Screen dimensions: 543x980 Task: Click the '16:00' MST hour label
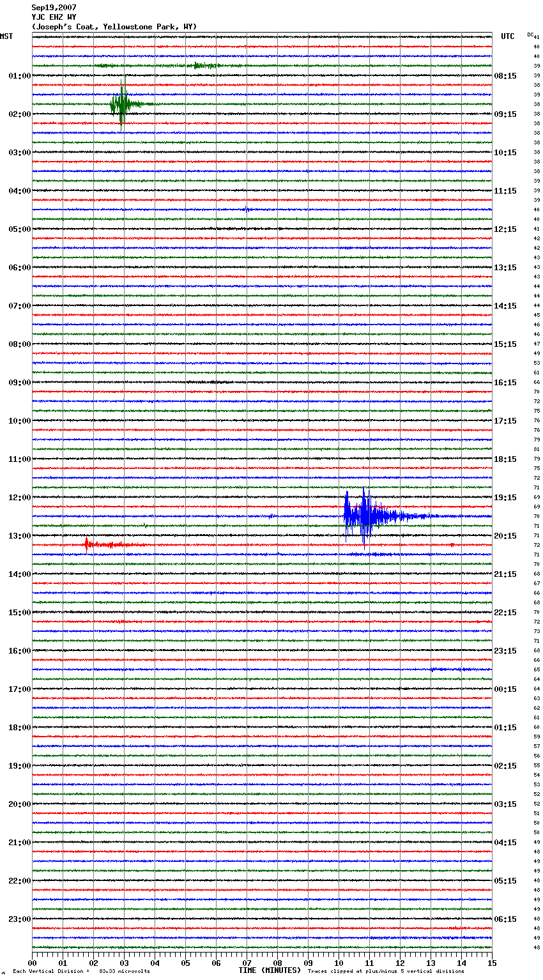tap(19, 651)
